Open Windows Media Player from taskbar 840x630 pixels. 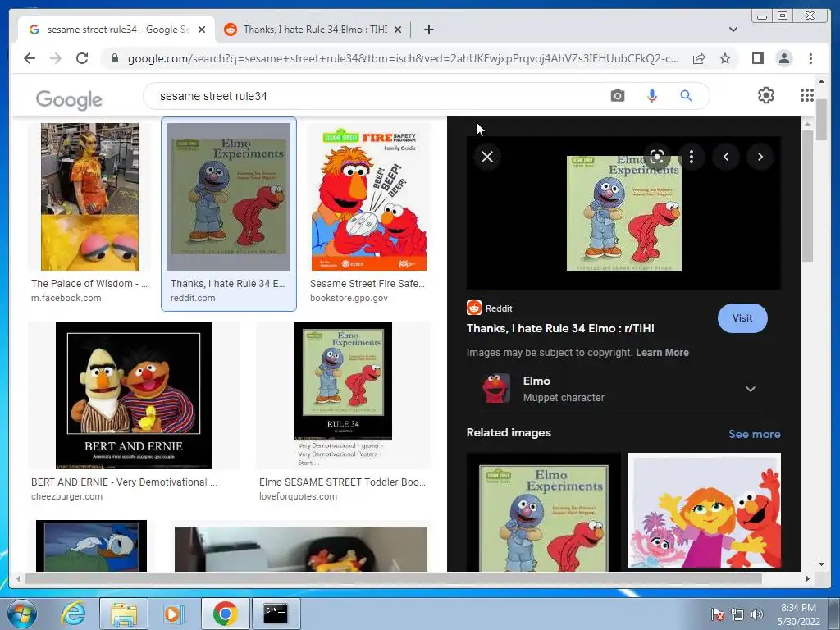(x=173, y=614)
